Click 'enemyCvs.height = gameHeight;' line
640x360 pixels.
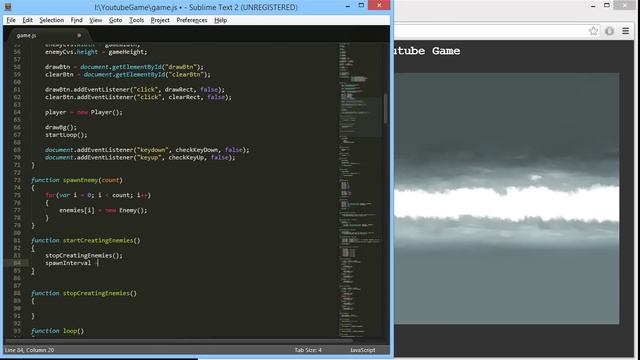[96, 52]
